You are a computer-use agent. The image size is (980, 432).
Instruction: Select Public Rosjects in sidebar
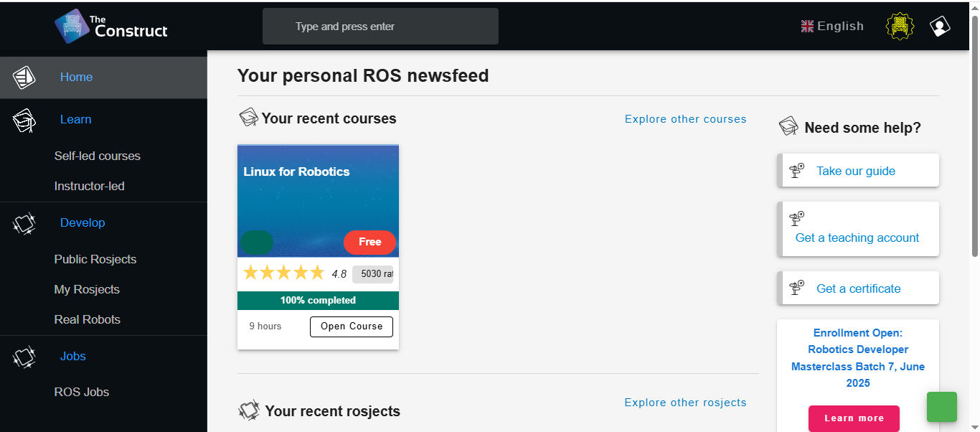point(95,259)
